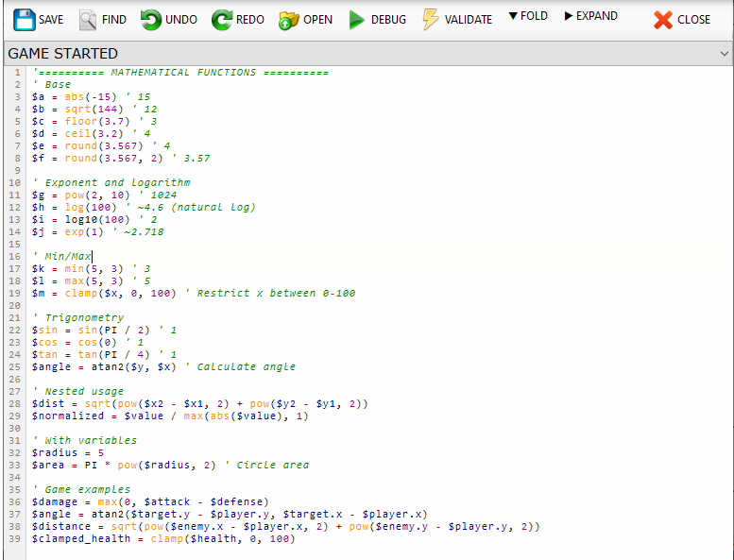
Task: Run Validate with the lightning bolt icon
Action: (431, 19)
